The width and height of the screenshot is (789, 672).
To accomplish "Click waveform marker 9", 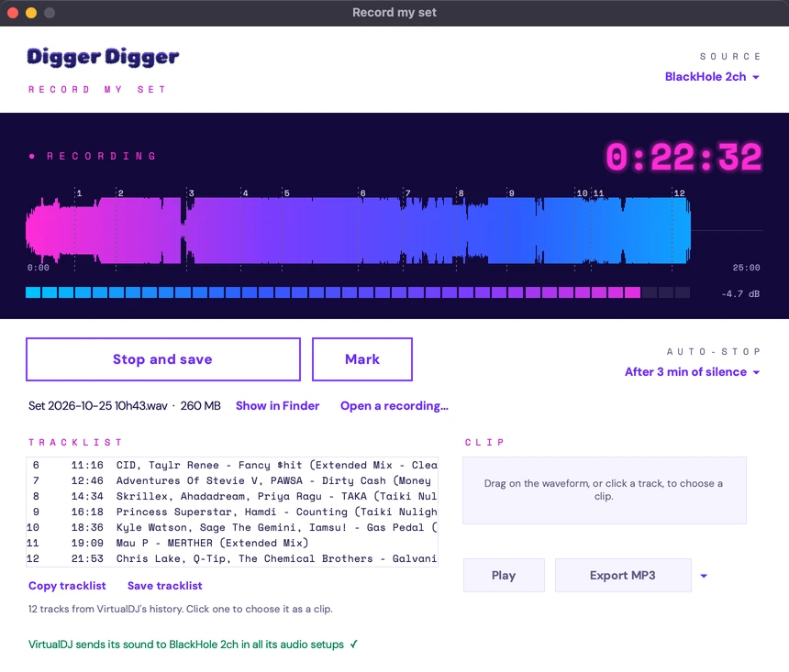I will coord(511,193).
